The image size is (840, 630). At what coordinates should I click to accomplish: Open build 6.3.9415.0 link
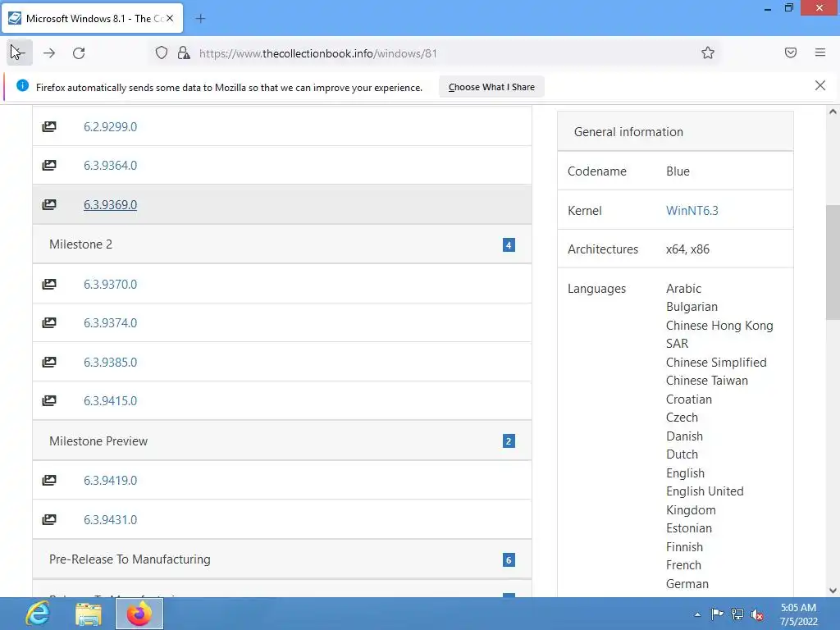tap(110, 400)
